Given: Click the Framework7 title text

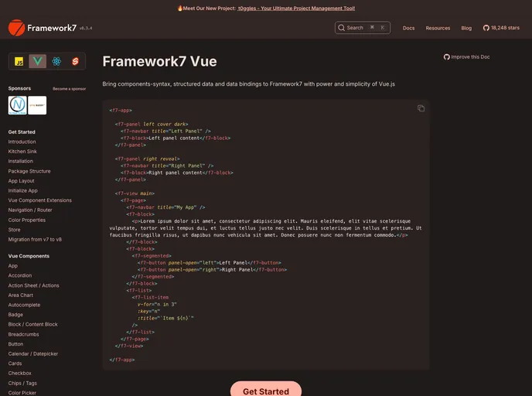Looking at the screenshot, I should point(52,28).
